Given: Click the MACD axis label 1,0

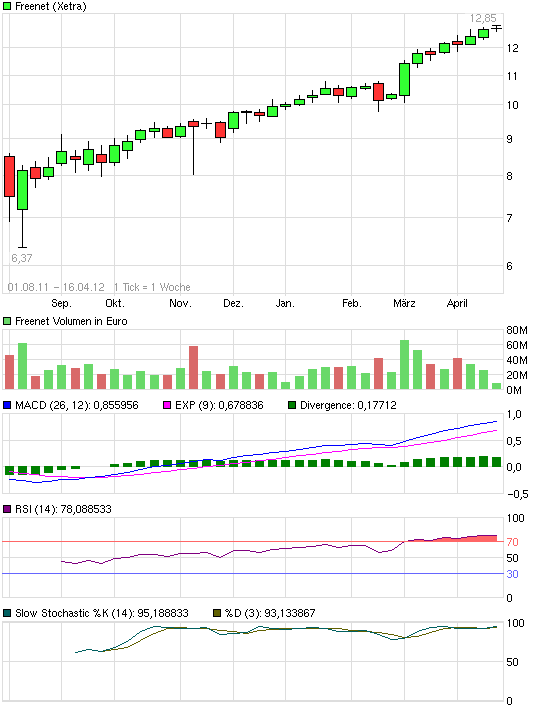Looking at the screenshot, I should coord(514,414).
